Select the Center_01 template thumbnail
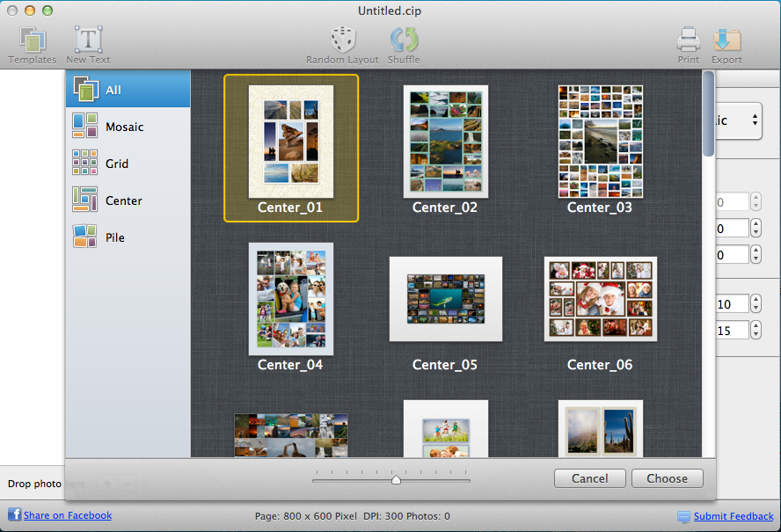The width and height of the screenshot is (781, 532). (291, 142)
